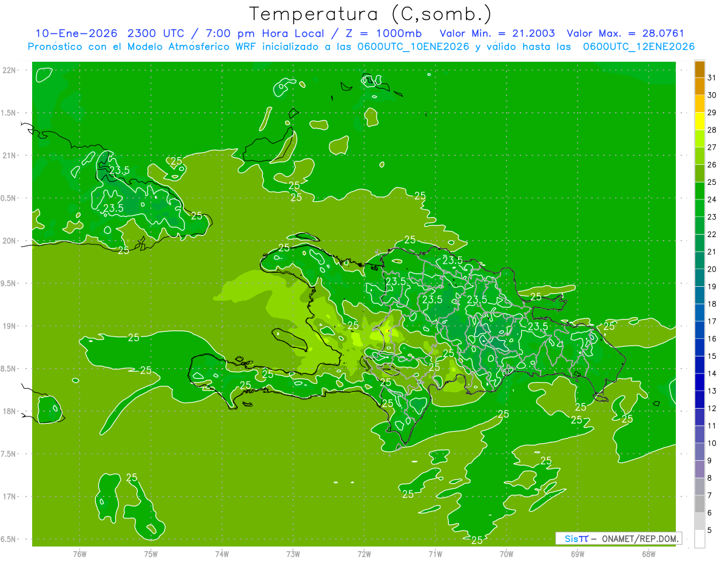The image size is (728, 562).
Task: Click the "76W" longitude label
Action: point(79,554)
